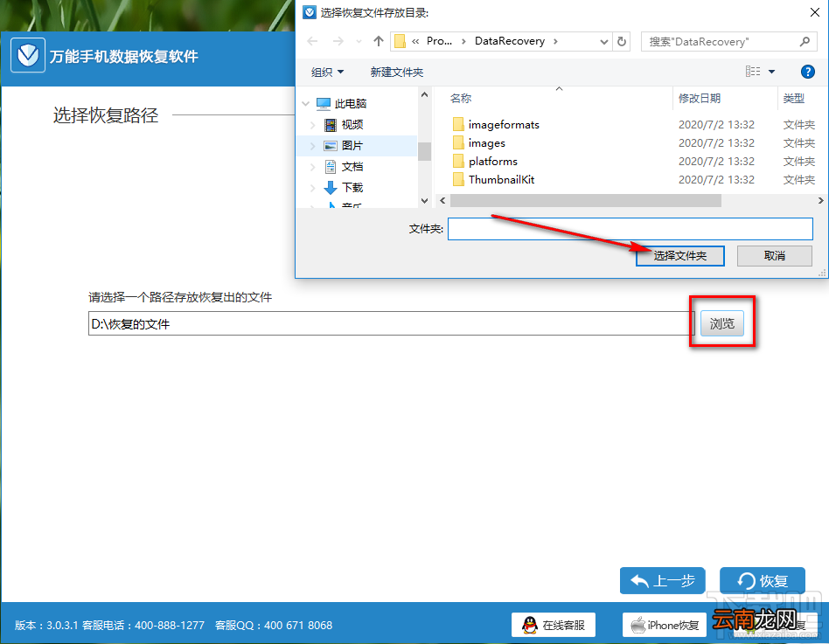Click the DataRecovery breadcrumb segment
The width and height of the screenshot is (829, 644).
point(510,41)
